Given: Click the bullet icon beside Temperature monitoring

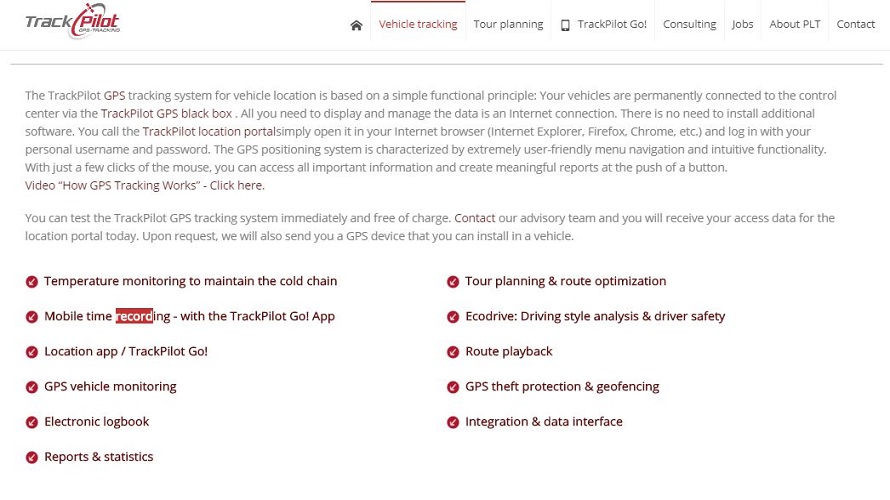Looking at the screenshot, I should pos(32,282).
